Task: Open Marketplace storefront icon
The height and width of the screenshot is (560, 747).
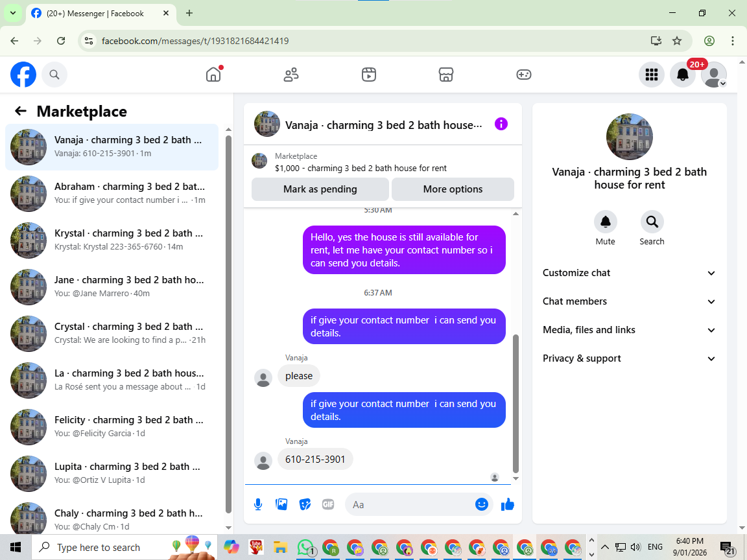Action: pos(446,75)
